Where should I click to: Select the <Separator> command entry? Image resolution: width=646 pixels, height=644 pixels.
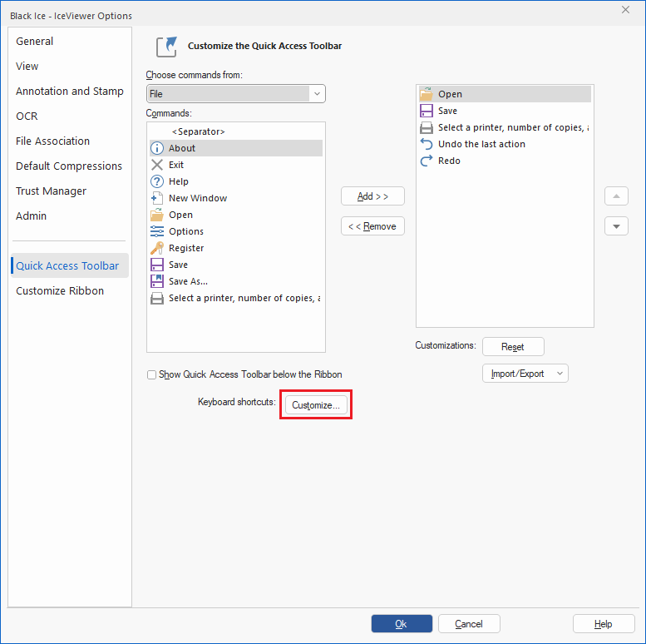coord(235,131)
